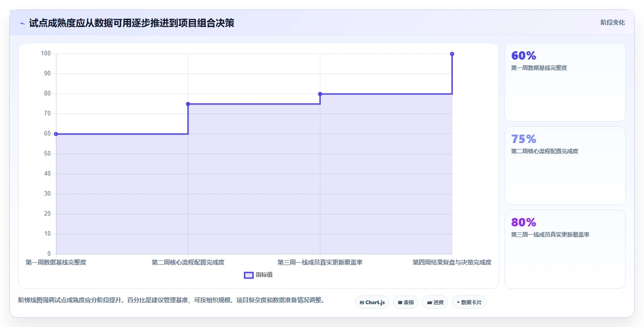
Task: Click the y-axis value 0
Action: point(48,254)
